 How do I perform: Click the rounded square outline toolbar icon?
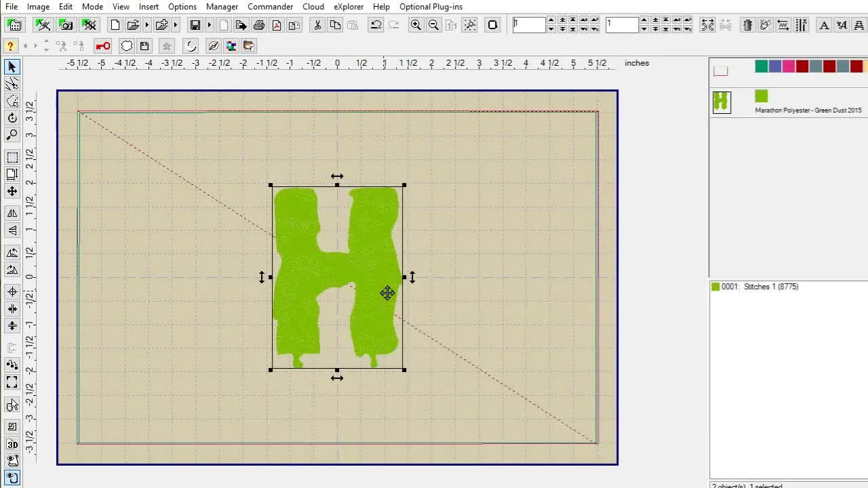pyautogui.click(x=493, y=25)
